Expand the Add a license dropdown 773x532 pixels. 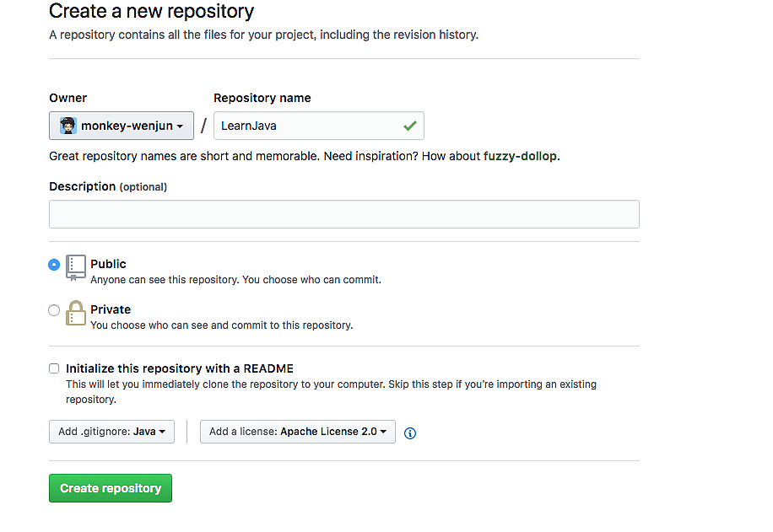click(x=297, y=432)
